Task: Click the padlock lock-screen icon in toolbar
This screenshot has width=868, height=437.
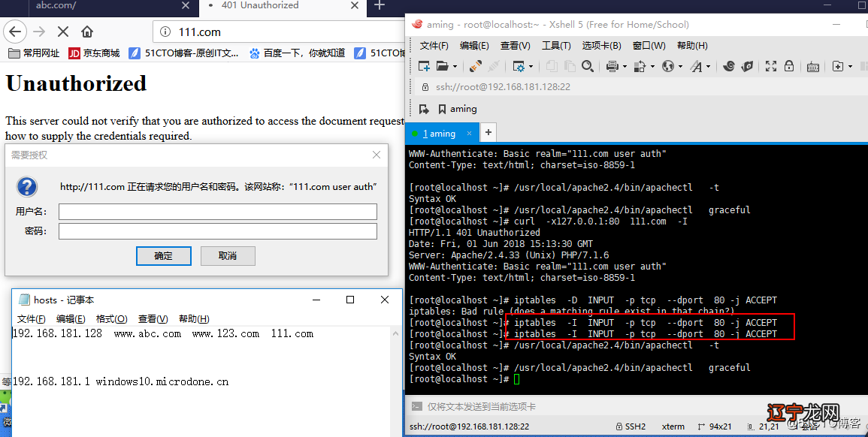Action: tap(788, 66)
